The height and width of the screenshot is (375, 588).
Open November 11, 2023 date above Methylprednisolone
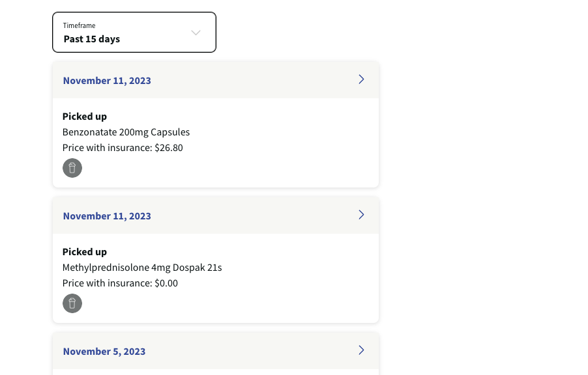click(107, 216)
